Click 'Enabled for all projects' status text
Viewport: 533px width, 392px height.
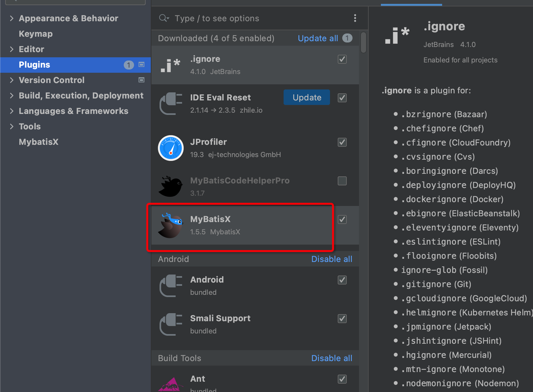(460, 60)
